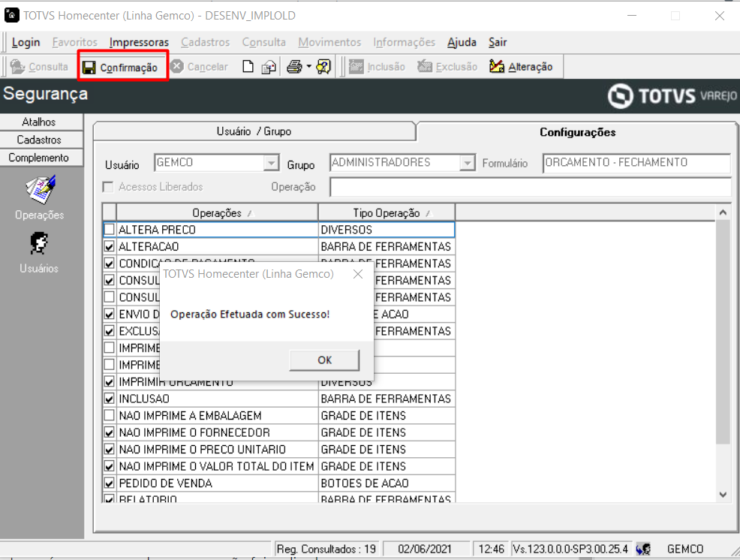This screenshot has width=740, height=560.
Task: Open the Usuários sidebar icon
Action: (x=39, y=244)
